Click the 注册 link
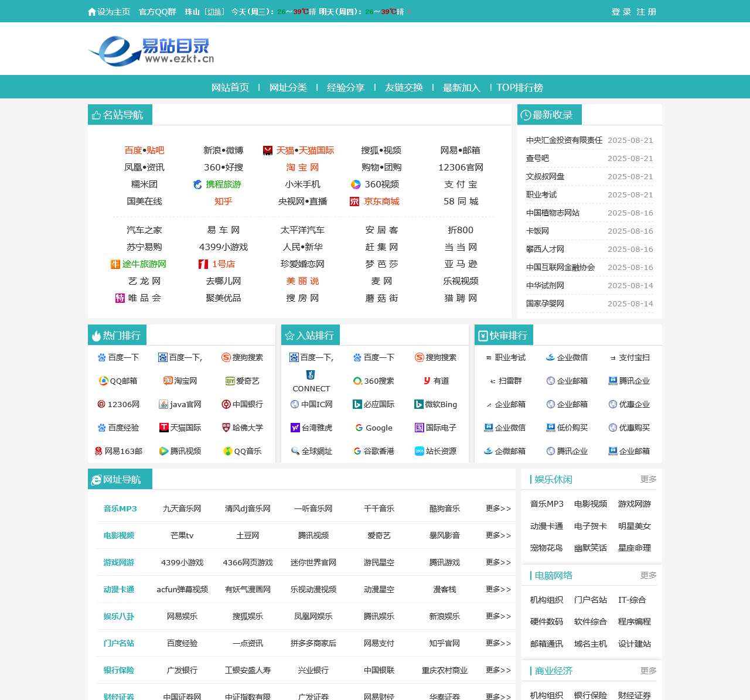Image resolution: width=750 pixels, height=700 pixels. [x=646, y=12]
